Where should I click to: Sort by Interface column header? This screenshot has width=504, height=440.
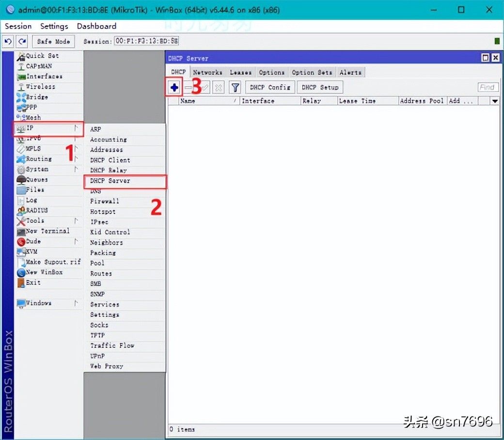tap(270, 101)
